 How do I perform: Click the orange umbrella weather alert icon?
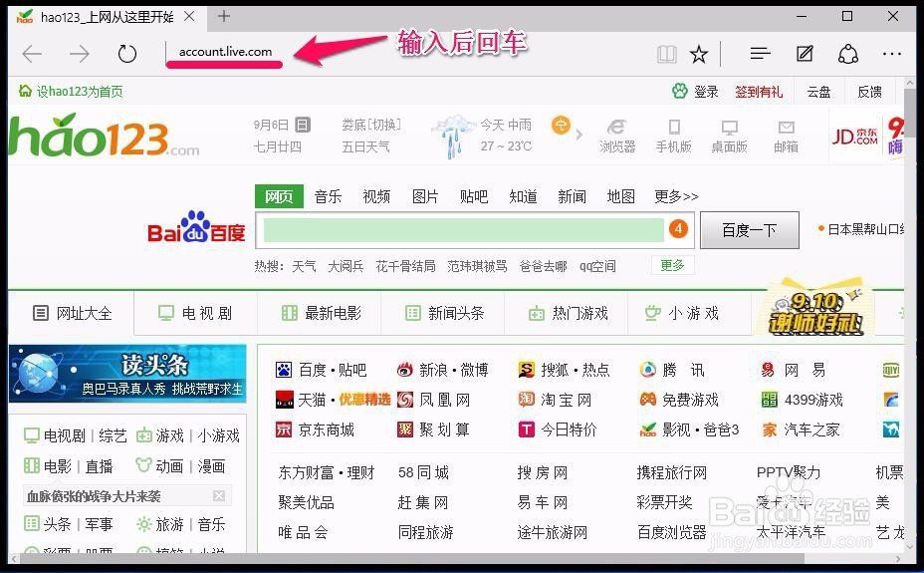561,125
